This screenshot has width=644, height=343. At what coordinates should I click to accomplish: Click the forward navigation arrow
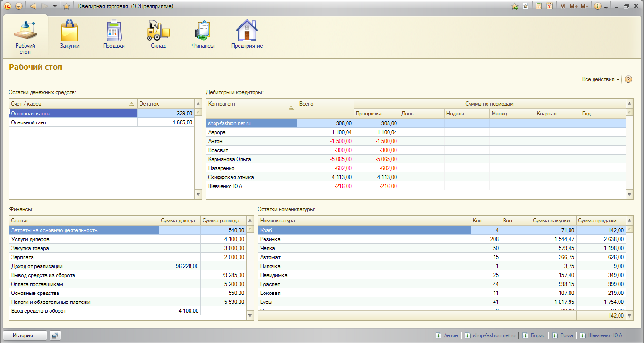(45, 6)
